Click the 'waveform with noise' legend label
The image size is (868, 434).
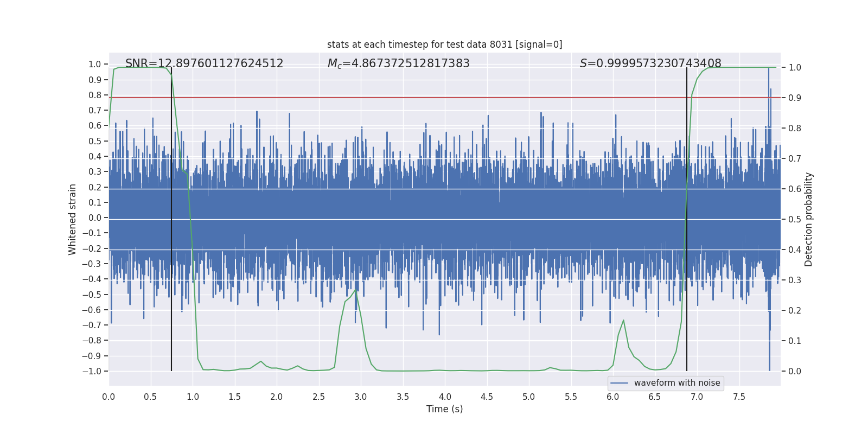[x=676, y=383]
